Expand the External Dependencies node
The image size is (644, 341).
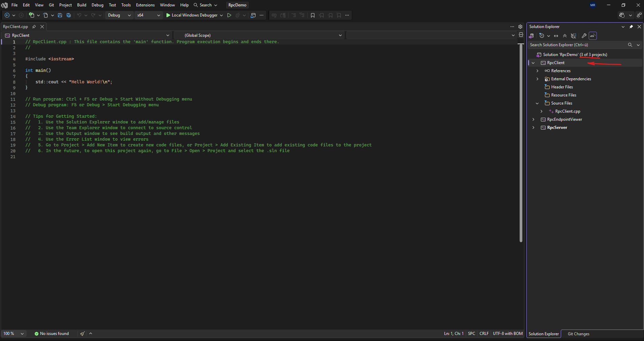coord(537,79)
